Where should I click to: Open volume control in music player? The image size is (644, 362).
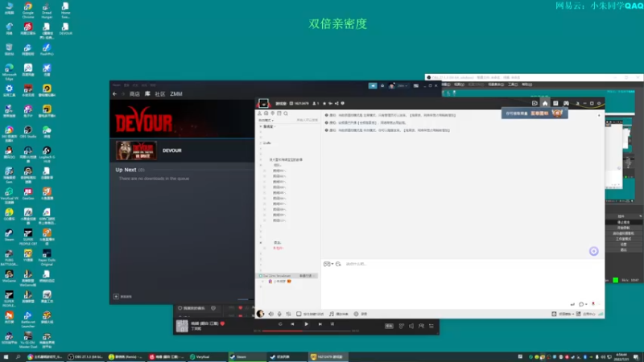pos(411,326)
